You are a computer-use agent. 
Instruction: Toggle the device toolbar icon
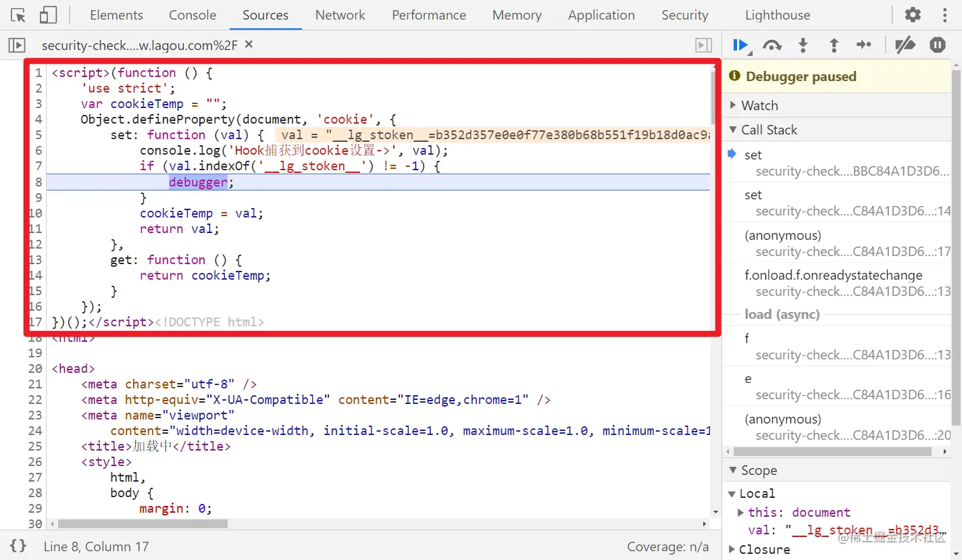tap(48, 15)
